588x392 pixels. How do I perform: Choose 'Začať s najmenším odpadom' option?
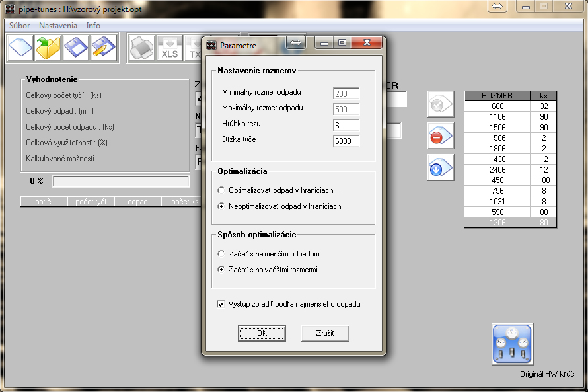coord(221,254)
